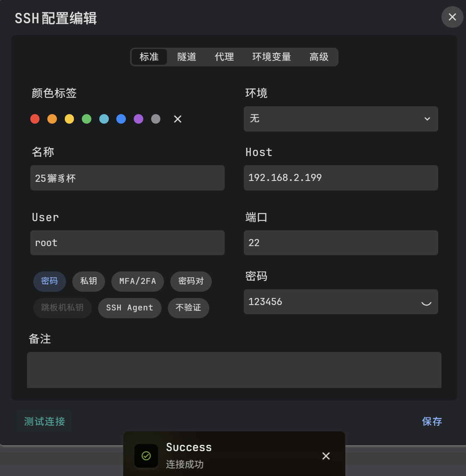The width and height of the screenshot is (466, 476).
Task: Clear the color tag with the X icon
Action: point(177,119)
